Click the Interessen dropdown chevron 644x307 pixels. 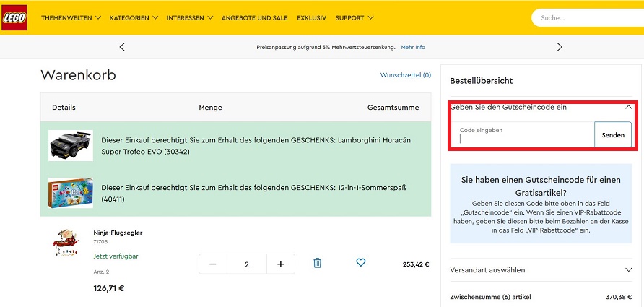click(x=210, y=18)
